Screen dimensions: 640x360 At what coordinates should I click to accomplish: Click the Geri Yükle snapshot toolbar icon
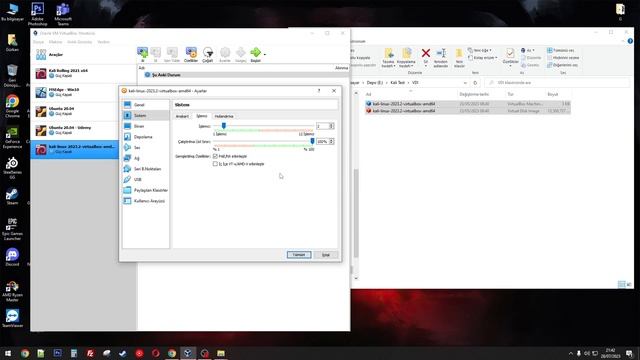(172, 54)
